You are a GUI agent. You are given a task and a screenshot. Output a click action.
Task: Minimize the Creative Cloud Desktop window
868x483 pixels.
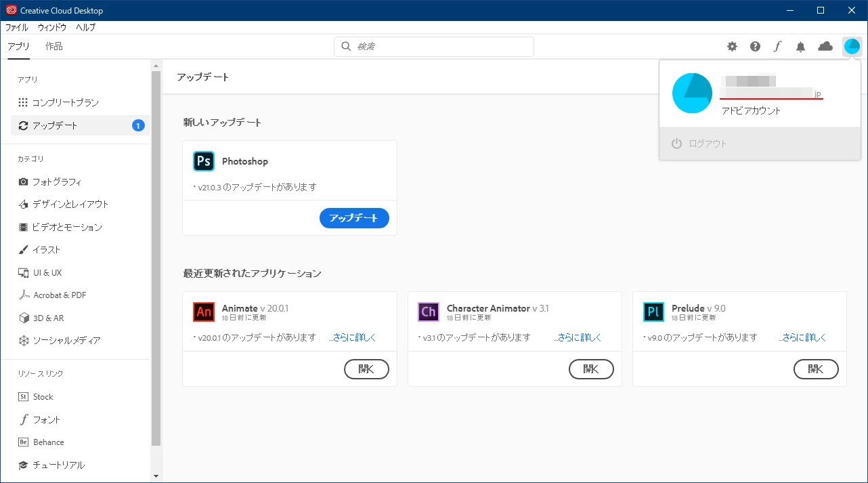[x=789, y=10]
